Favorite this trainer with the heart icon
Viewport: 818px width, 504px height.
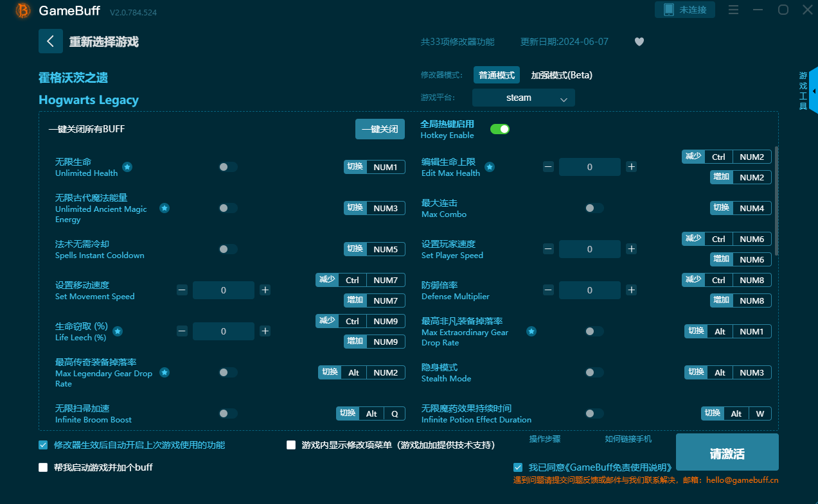(639, 41)
